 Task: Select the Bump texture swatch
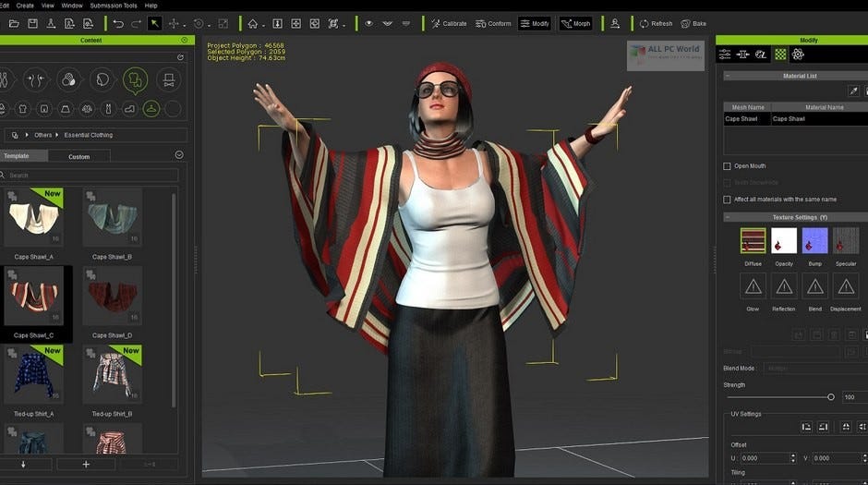tap(814, 240)
